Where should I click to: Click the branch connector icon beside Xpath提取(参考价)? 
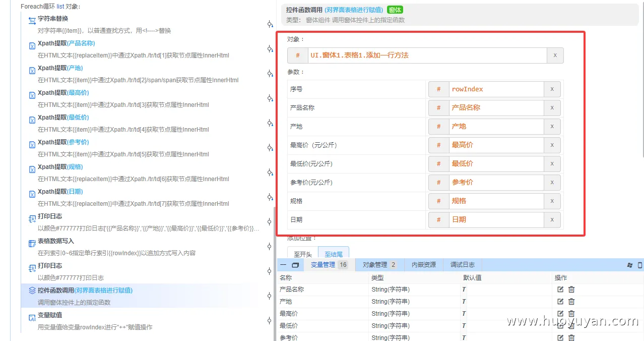click(270, 148)
